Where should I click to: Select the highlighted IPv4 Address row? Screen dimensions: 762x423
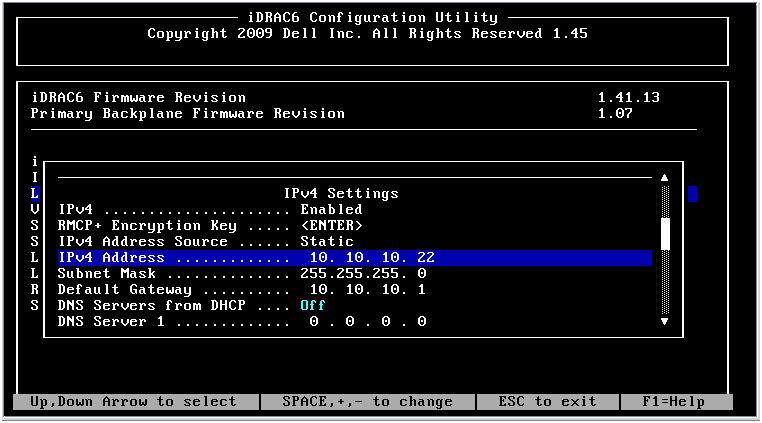(355, 258)
